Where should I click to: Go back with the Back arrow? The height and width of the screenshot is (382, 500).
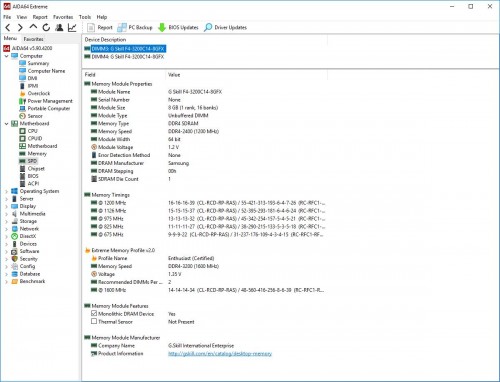(8, 28)
